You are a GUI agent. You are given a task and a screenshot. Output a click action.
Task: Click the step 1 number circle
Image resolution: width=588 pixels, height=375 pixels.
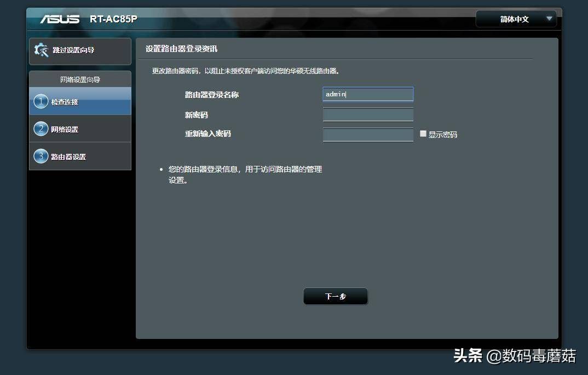click(41, 101)
